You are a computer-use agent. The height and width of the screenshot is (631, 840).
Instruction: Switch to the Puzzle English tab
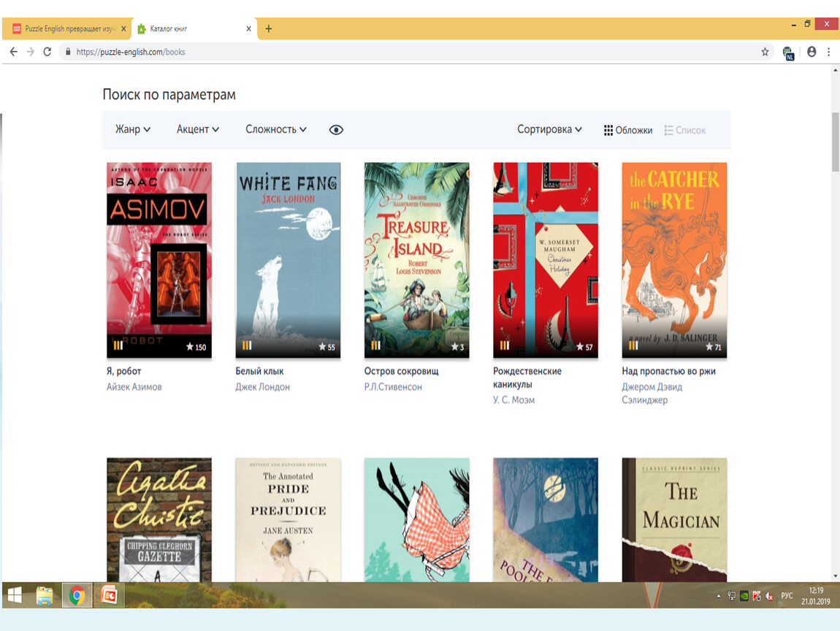point(64,29)
